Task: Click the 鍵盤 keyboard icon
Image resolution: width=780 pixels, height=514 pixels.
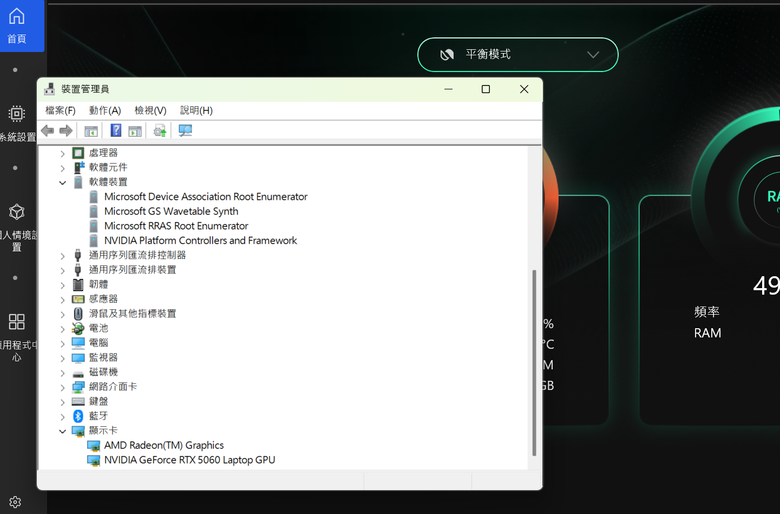Action: (78, 402)
